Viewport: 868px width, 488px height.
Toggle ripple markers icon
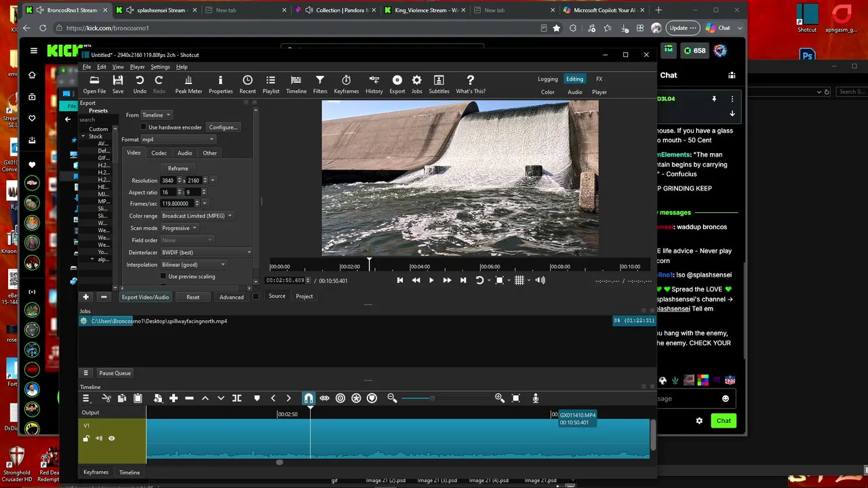click(x=372, y=399)
